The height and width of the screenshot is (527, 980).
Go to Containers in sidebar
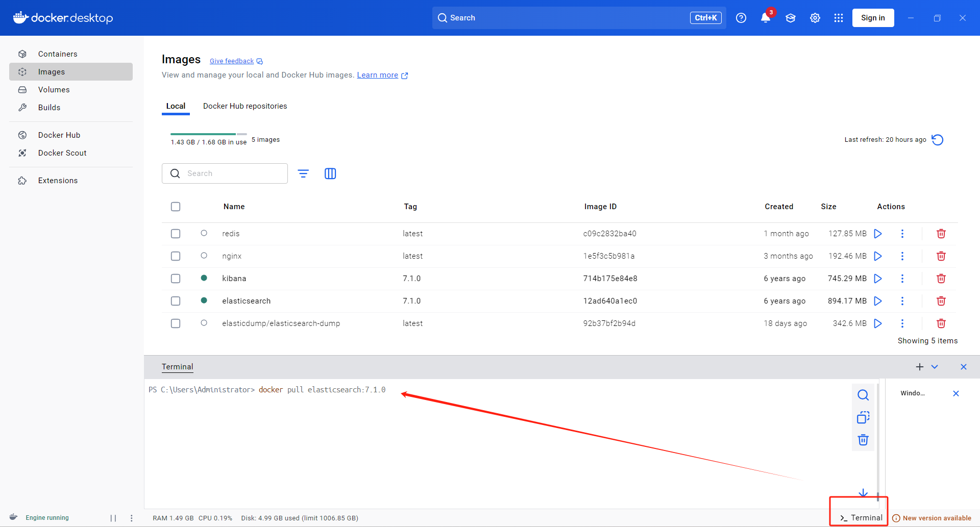point(71,54)
